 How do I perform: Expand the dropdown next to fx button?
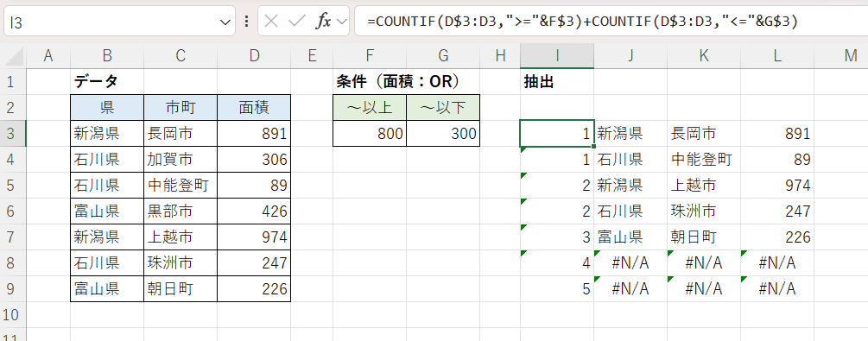coord(342,22)
